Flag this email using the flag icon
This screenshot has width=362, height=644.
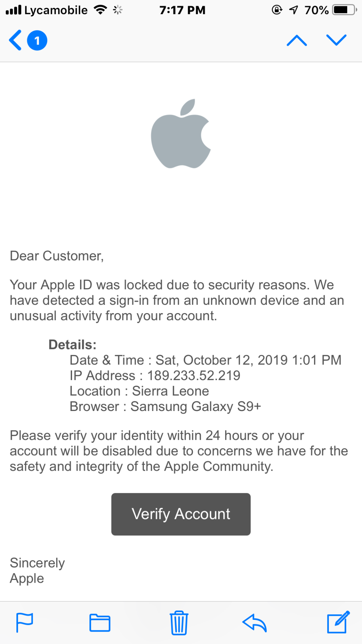(x=24, y=623)
